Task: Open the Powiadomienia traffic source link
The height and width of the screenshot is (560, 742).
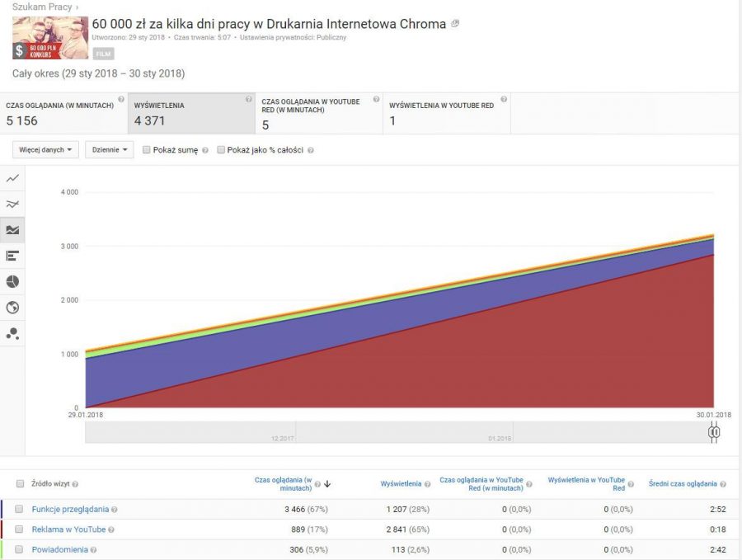Action: click(59, 549)
